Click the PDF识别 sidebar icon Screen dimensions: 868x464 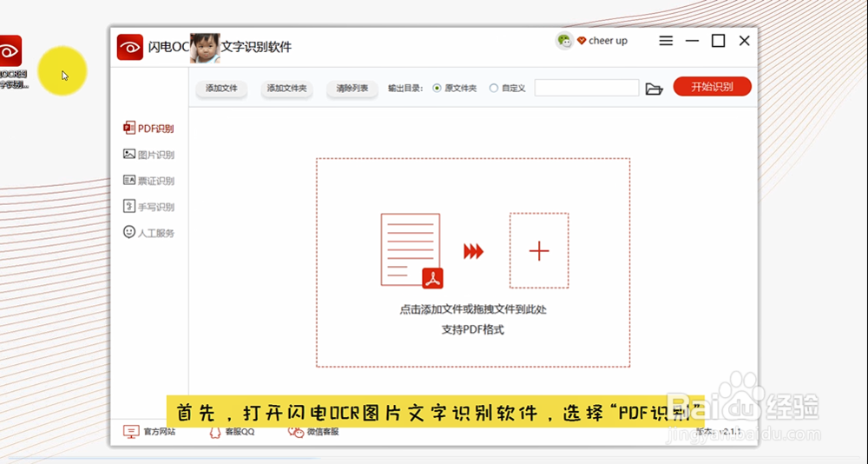click(129, 128)
